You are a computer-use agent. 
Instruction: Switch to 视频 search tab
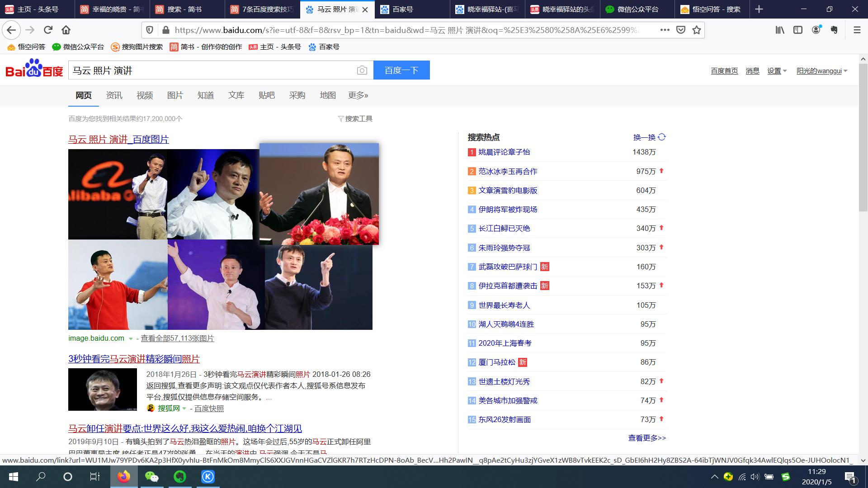coord(145,95)
